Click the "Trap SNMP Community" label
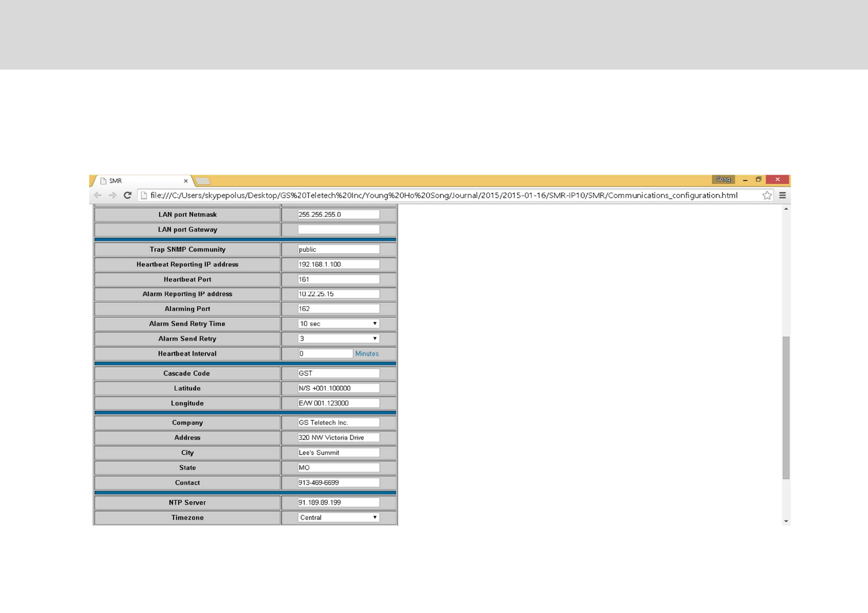 [x=188, y=249]
